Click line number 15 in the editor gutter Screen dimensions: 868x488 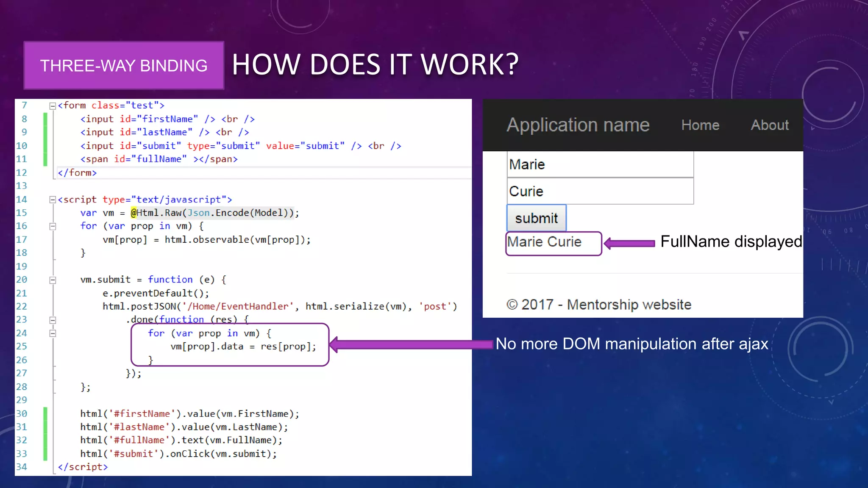[x=22, y=213]
